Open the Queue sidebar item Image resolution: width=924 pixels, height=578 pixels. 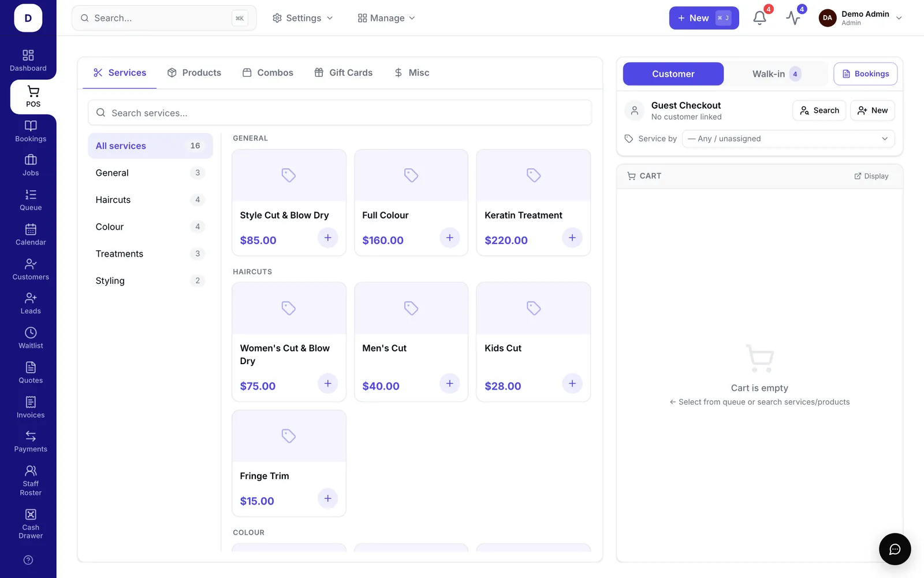coord(31,200)
